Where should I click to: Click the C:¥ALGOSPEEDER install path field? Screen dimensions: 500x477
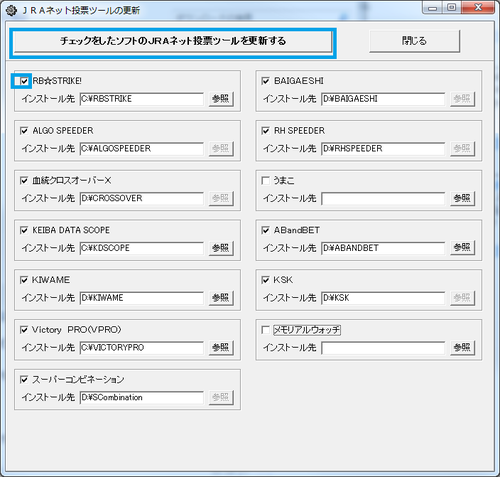(142, 149)
